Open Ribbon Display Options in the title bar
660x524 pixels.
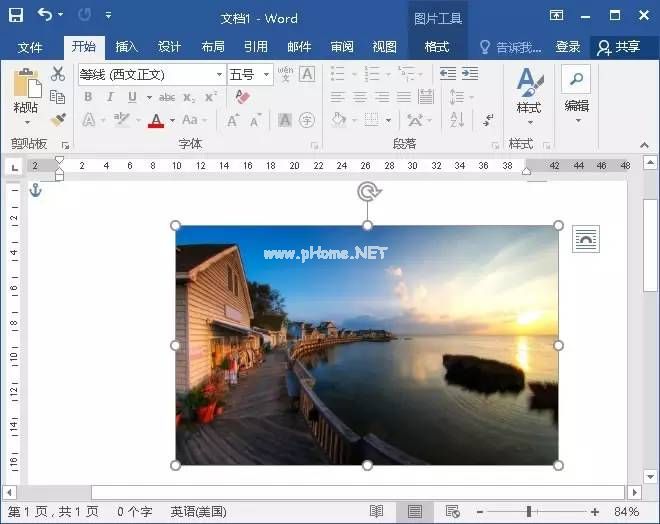click(556, 16)
